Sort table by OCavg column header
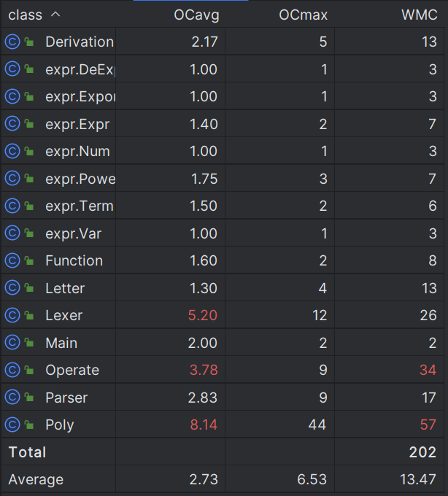 pyautogui.click(x=196, y=15)
